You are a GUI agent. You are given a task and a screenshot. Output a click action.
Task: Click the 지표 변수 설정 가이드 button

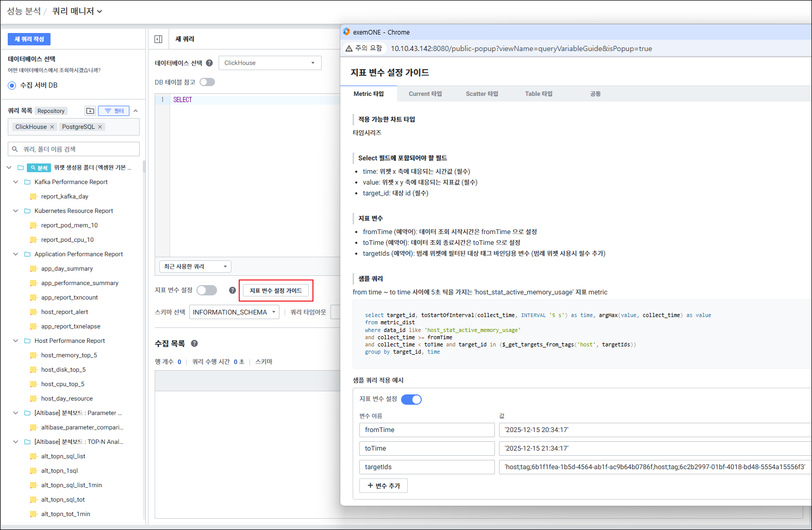coord(276,291)
